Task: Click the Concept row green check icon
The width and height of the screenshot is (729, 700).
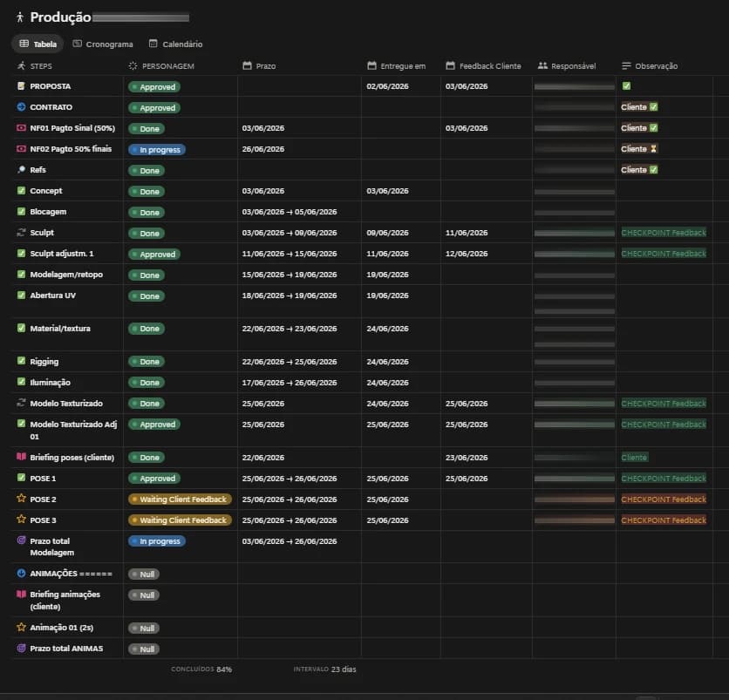Action: pos(21,190)
